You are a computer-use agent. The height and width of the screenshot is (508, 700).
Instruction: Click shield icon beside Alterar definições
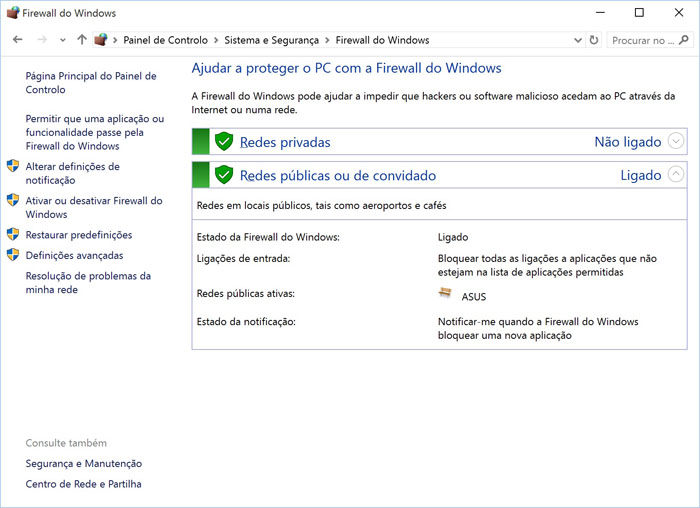pyautogui.click(x=13, y=166)
